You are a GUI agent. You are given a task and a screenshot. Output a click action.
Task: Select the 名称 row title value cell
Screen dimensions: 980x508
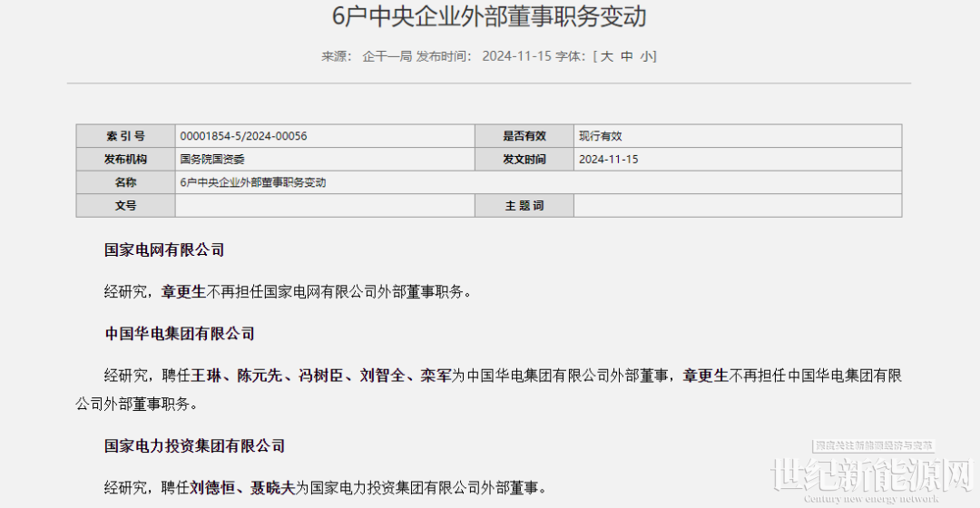pos(538,182)
